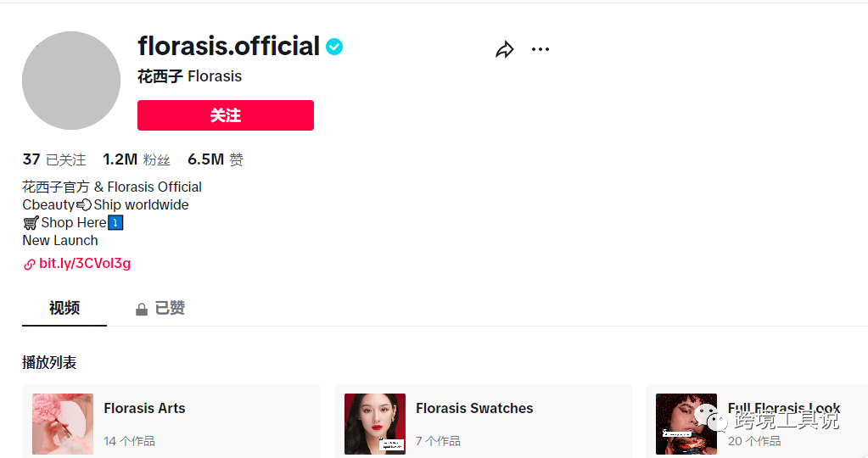Click the blue verified badge icon

pos(334,47)
